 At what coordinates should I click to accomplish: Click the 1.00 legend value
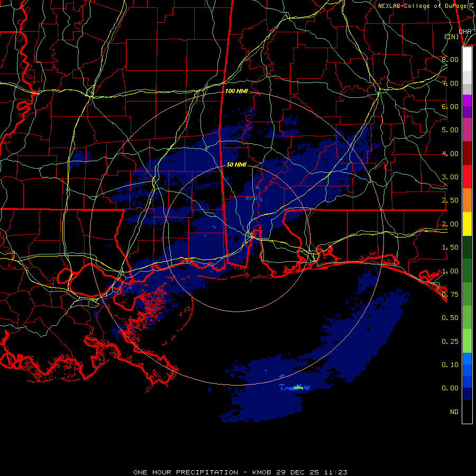point(450,271)
